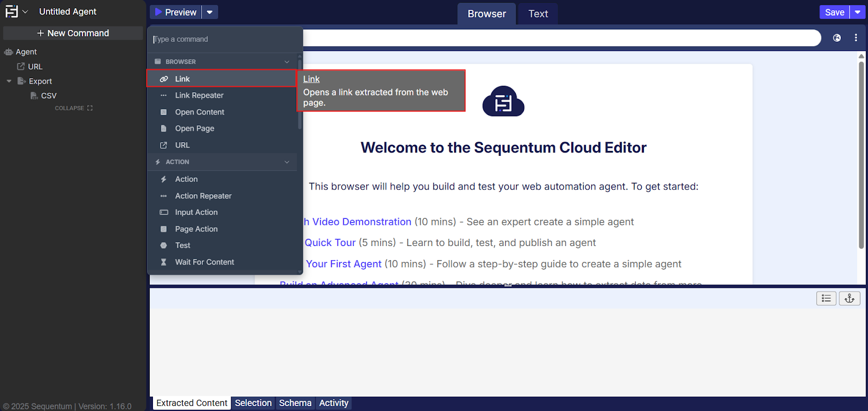Image resolution: width=868 pixels, height=411 pixels.
Task: Open the three-dot browser menu
Action: point(856,38)
